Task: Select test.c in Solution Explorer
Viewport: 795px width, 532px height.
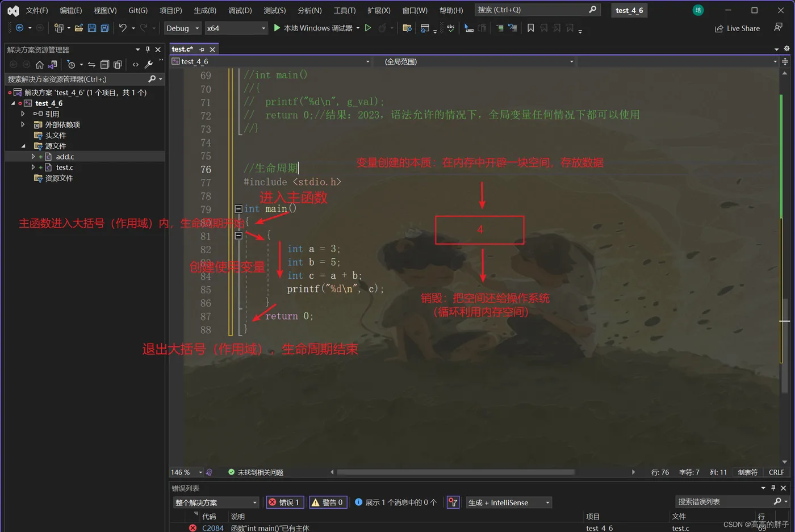Action: (x=64, y=167)
